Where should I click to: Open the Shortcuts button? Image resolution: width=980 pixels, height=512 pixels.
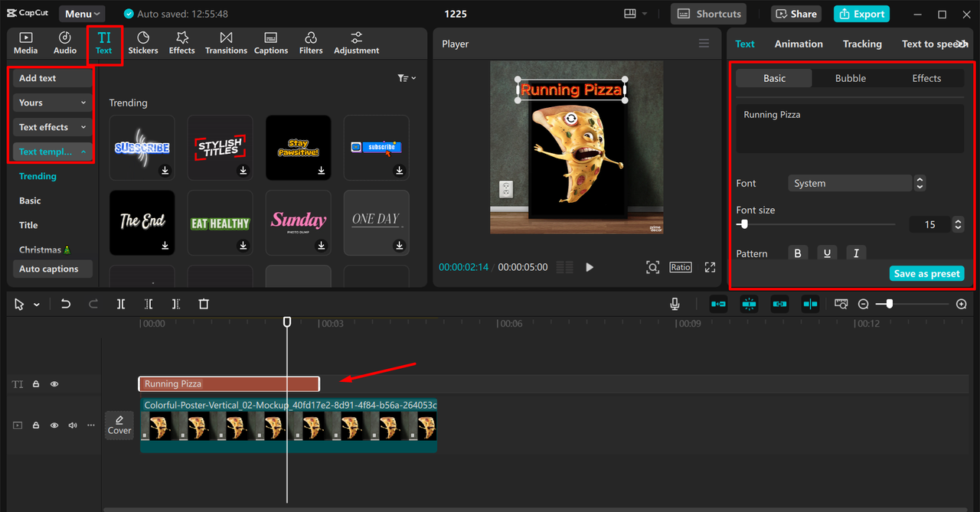(x=709, y=14)
